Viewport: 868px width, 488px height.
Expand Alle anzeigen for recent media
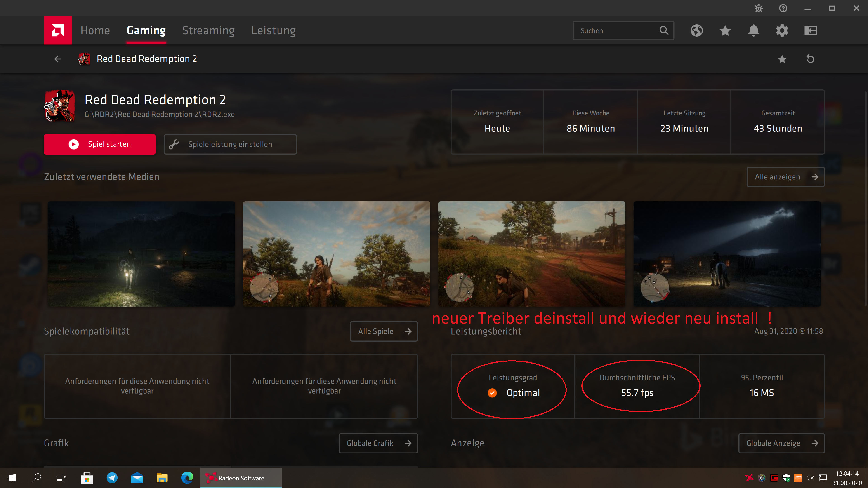(x=785, y=176)
